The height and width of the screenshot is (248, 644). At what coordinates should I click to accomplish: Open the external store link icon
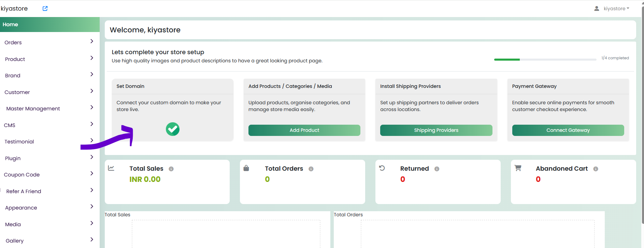(45, 9)
